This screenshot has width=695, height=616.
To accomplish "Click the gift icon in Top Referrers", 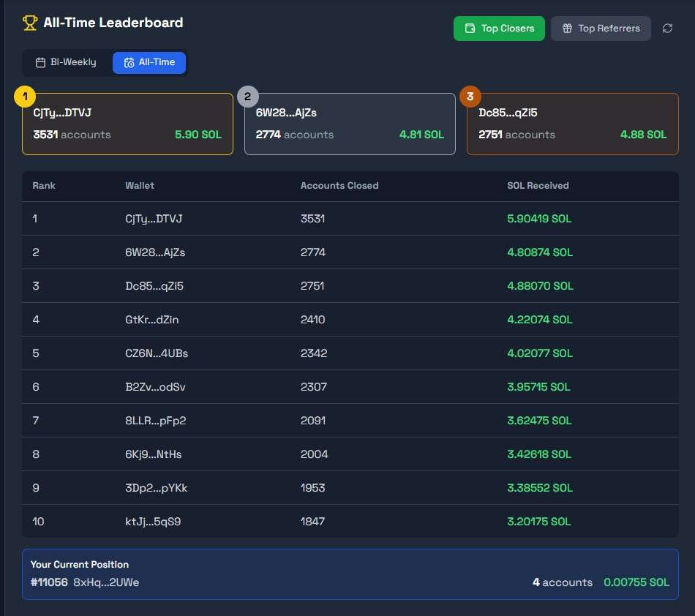I will click(567, 29).
